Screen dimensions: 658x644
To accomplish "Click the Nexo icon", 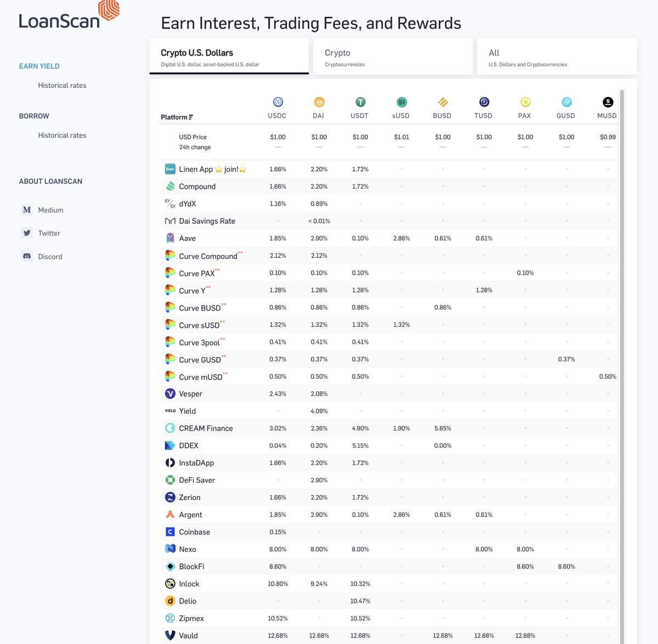I will click(x=171, y=549).
